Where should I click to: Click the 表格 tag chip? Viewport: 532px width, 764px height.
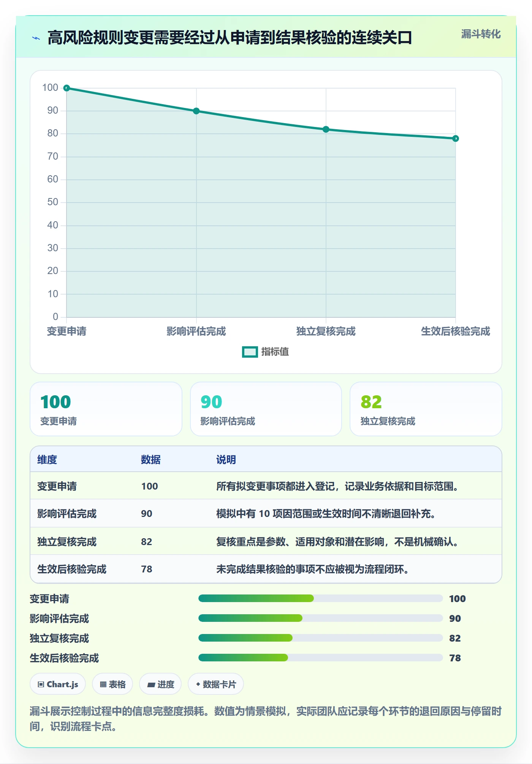pos(112,684)
